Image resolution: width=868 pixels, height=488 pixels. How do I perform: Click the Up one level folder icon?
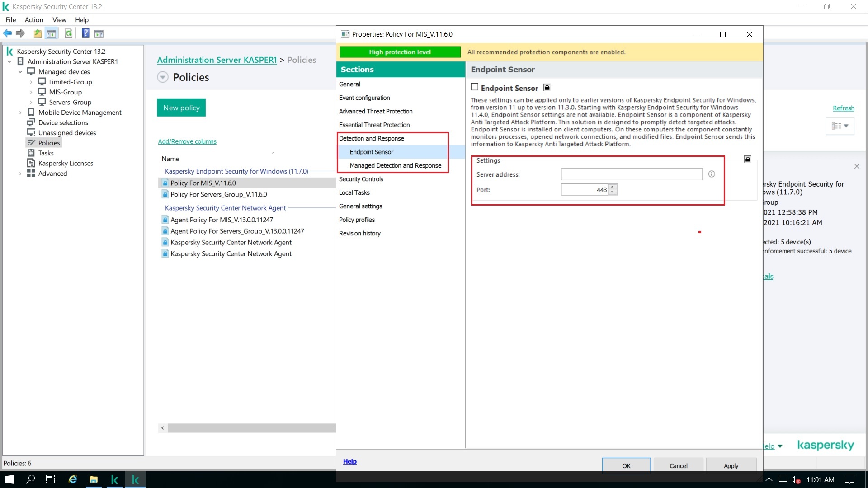point(38,33)
